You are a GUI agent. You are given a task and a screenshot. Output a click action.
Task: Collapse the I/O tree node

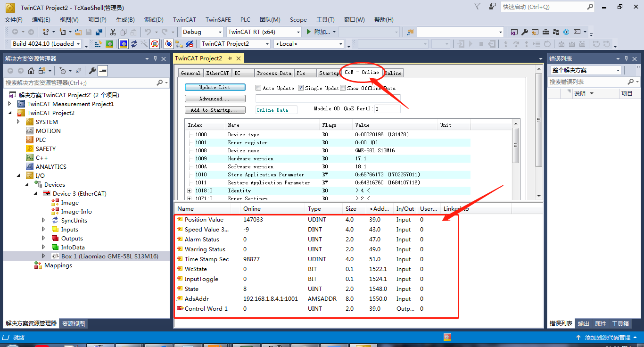click(x=19, y=175)
